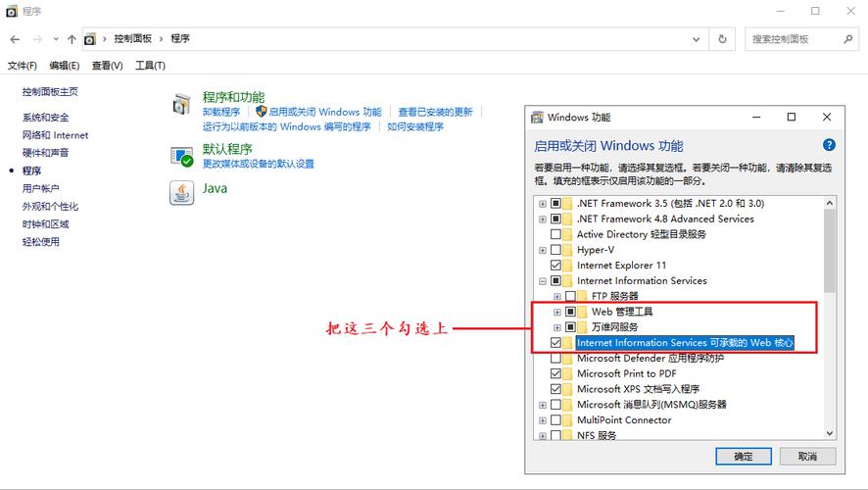Image resolution: width=868 pixels, height=490 pixels.
Task: Open 系统和安全 category
Action: coord(45,118)
